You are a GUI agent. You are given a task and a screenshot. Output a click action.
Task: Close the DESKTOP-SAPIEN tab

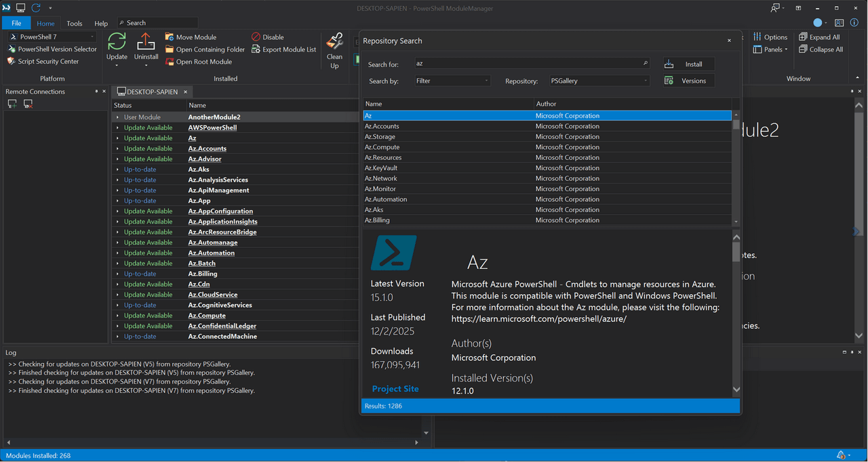185,91
